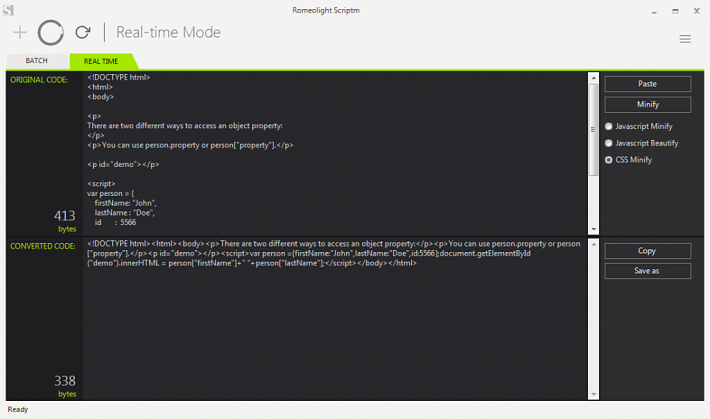Click the CONVERTED CODE label
This screenshot has height=419, width=710.
tap(43, 246)
